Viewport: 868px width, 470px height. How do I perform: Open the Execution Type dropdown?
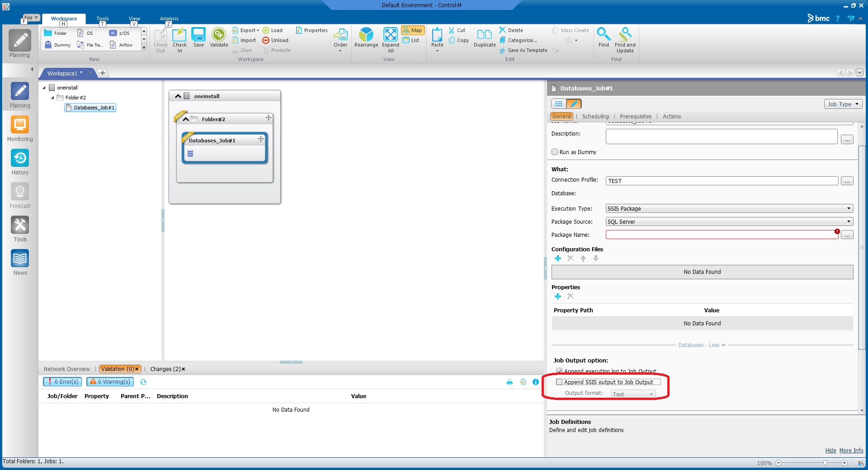[729, 209]
